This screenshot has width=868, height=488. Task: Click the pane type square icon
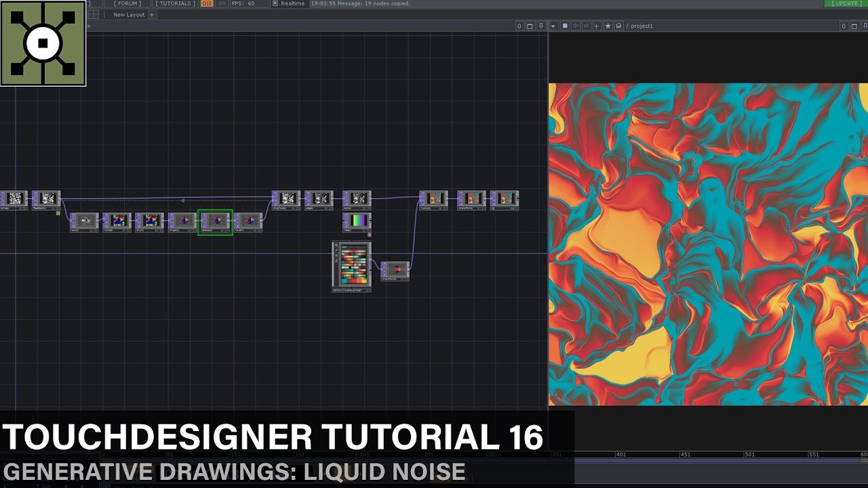pos(565,26)
